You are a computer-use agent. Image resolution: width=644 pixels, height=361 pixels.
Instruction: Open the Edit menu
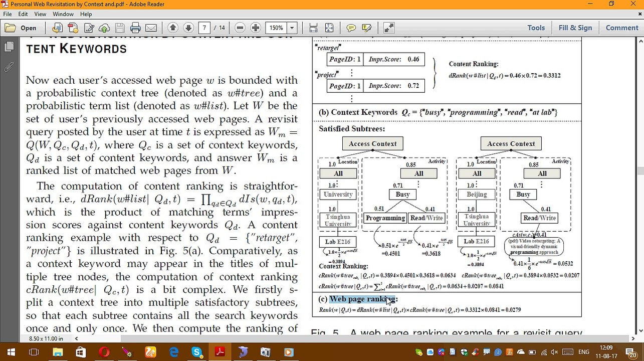point(23,14)
